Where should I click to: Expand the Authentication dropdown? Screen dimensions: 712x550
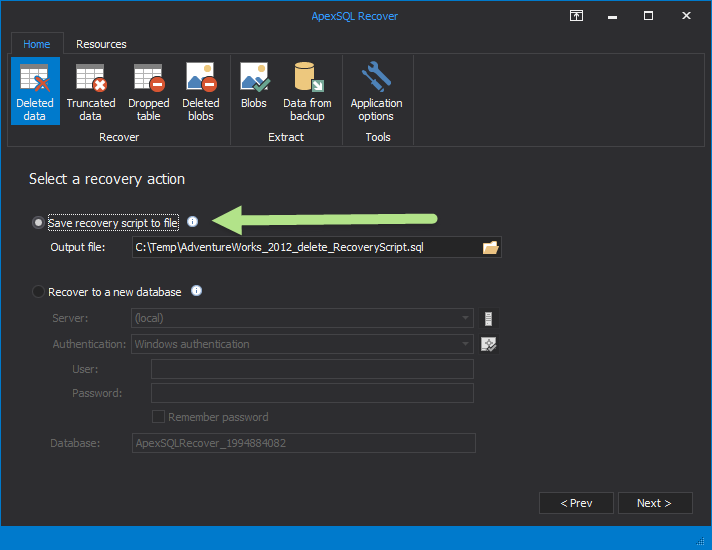(465, 344)
